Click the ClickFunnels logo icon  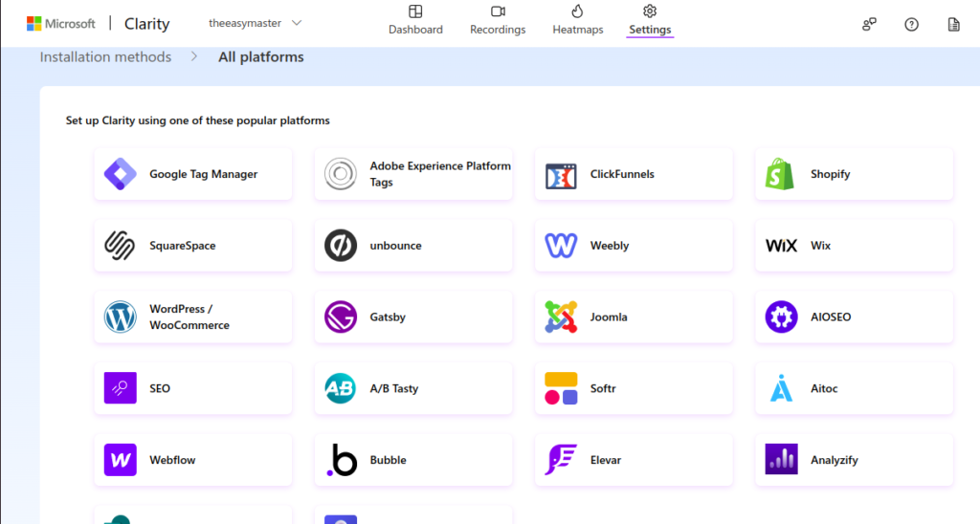(x=561, y=176)
